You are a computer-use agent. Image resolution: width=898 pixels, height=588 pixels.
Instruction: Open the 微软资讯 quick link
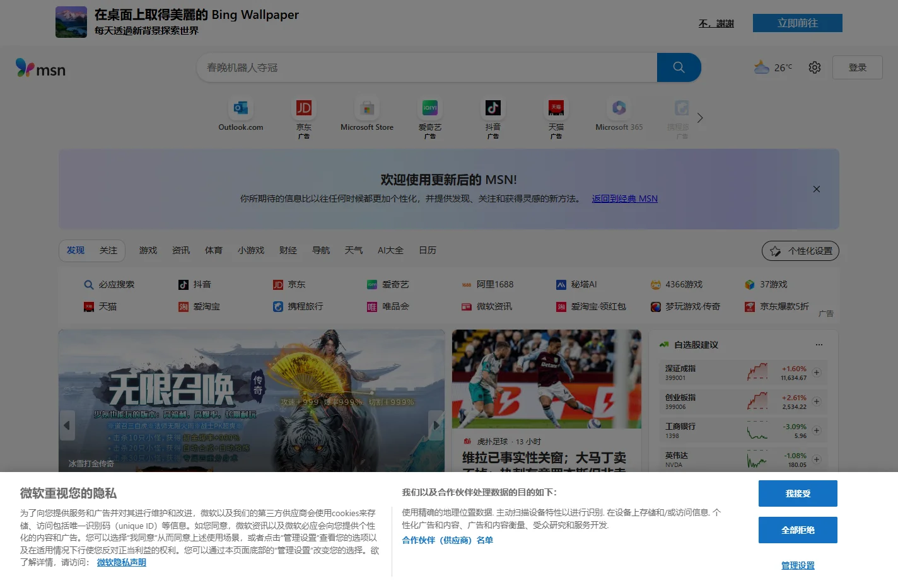487,307
